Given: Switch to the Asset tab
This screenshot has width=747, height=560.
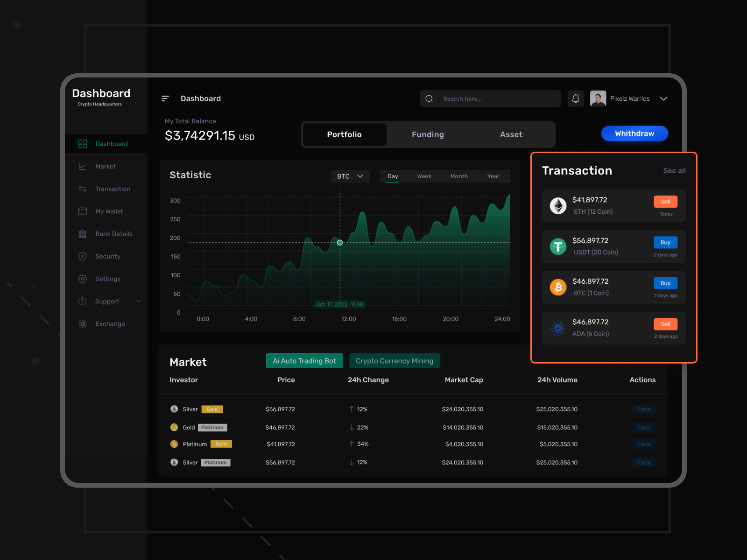Looking at the screenshot, I should point(511,134).
